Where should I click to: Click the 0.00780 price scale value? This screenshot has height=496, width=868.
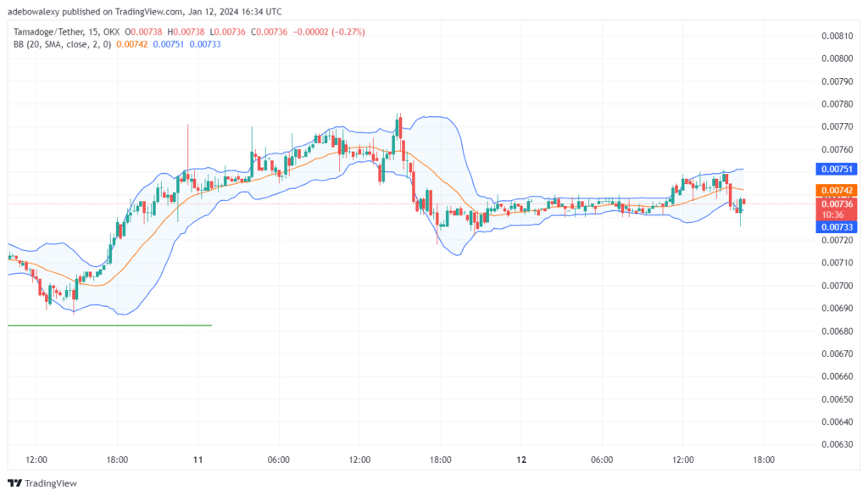pyautogui.click(x=837, y=104)
